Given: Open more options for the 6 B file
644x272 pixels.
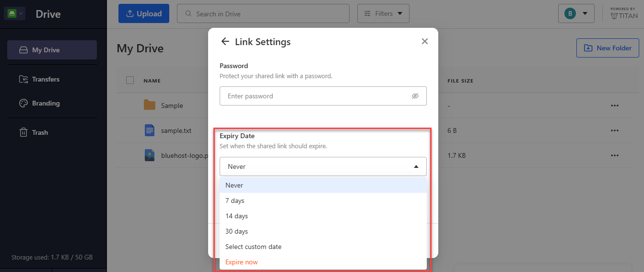Looking at the screenshot, I should pos(615,130).
